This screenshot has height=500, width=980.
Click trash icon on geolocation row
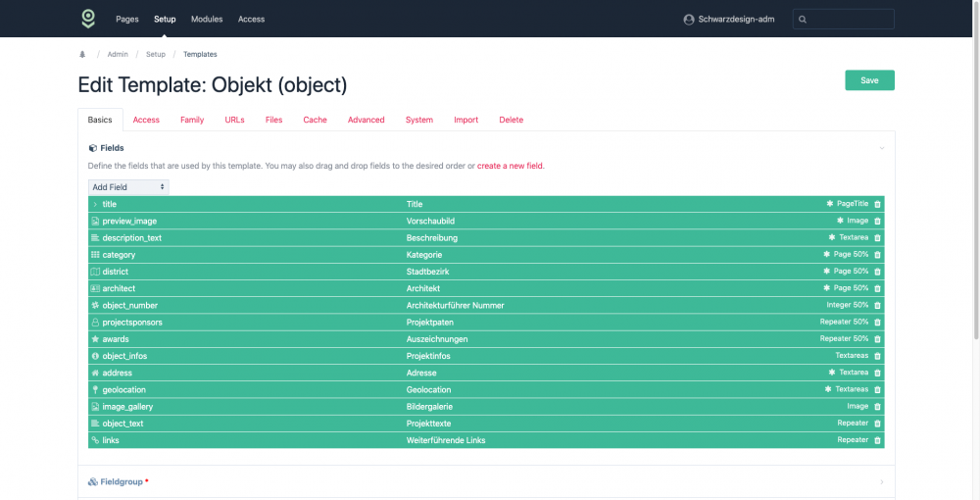point(877,389)
